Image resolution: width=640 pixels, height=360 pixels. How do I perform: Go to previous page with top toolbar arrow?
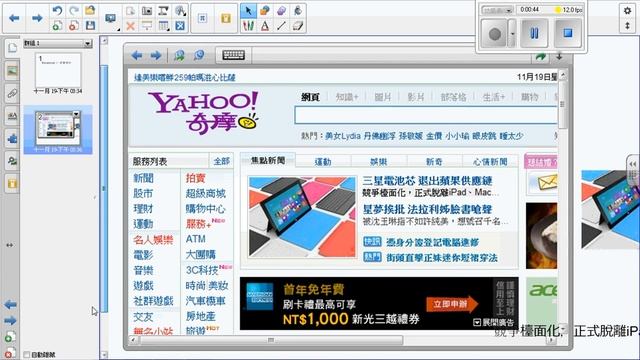[14, 18]
